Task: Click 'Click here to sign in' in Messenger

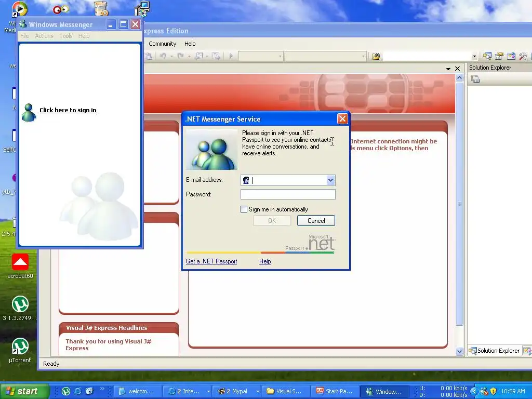Action: tap(68, 110)
